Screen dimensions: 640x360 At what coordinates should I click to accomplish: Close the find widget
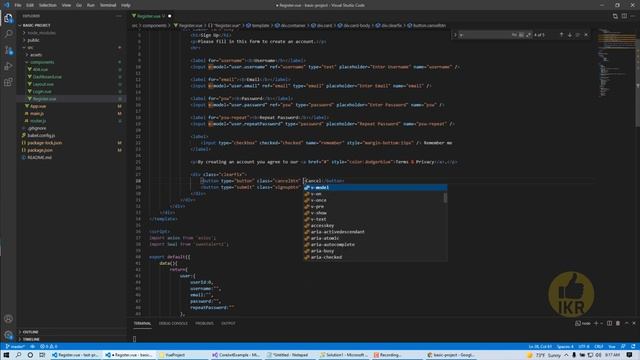pyautogui.click(x=586, y=35)
